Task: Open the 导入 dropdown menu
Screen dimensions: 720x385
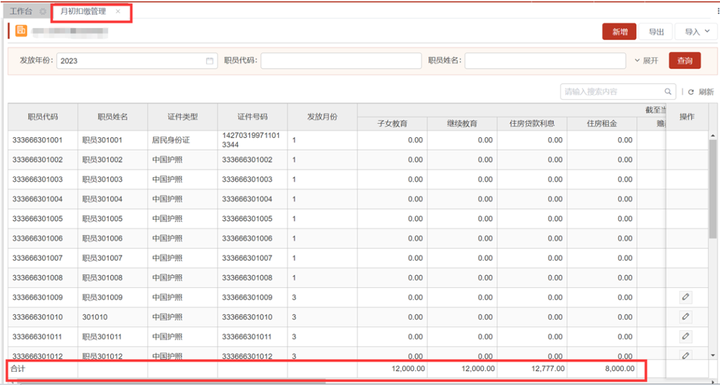Action: click(x=697, y=32)
